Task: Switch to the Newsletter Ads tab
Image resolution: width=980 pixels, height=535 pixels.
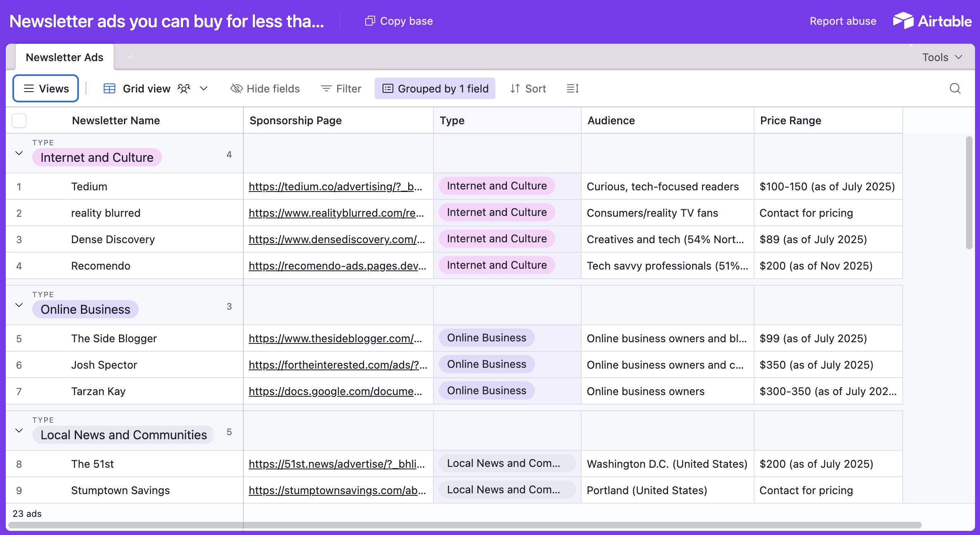Action: click(64, 57)
